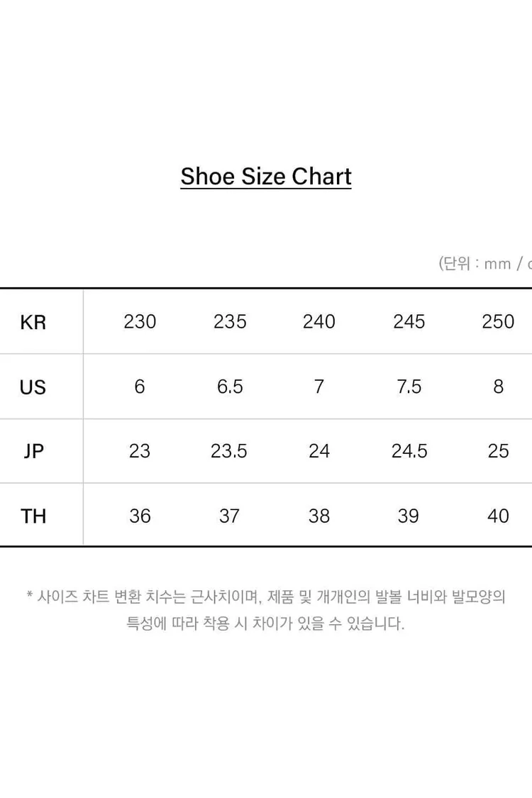
Task: Select the KR row label
Action: (33, 322)
